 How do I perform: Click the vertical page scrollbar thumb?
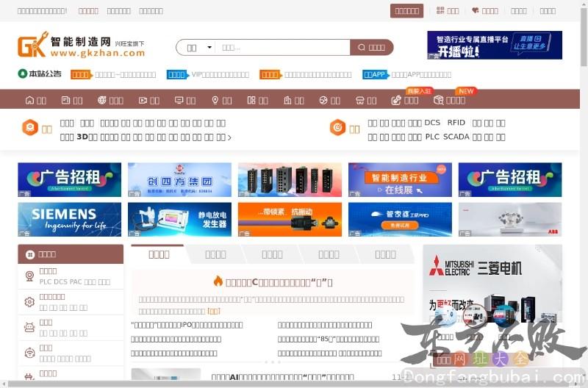point(584,37)
